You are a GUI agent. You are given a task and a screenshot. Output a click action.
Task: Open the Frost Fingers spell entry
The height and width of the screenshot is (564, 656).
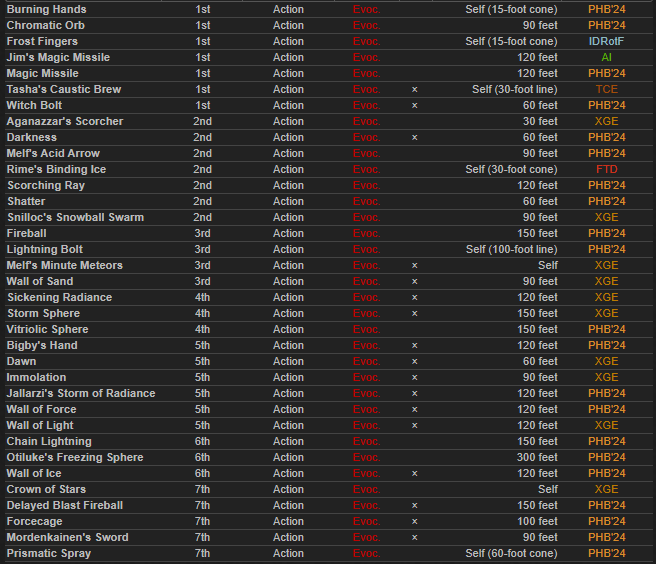328,41
